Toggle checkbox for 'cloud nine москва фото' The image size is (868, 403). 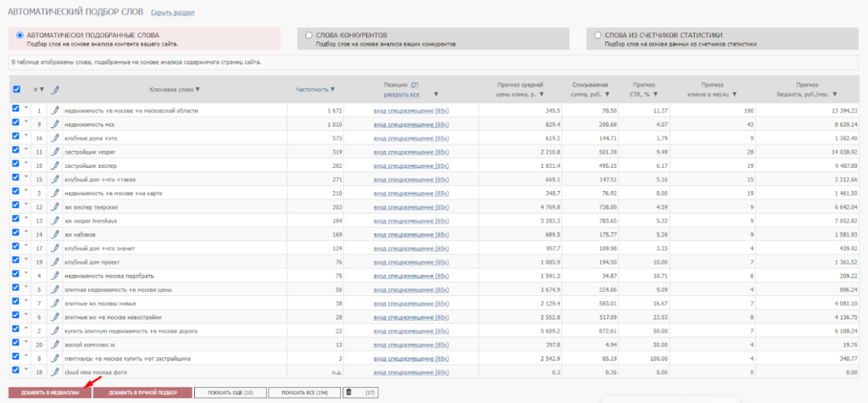(15, 370)
